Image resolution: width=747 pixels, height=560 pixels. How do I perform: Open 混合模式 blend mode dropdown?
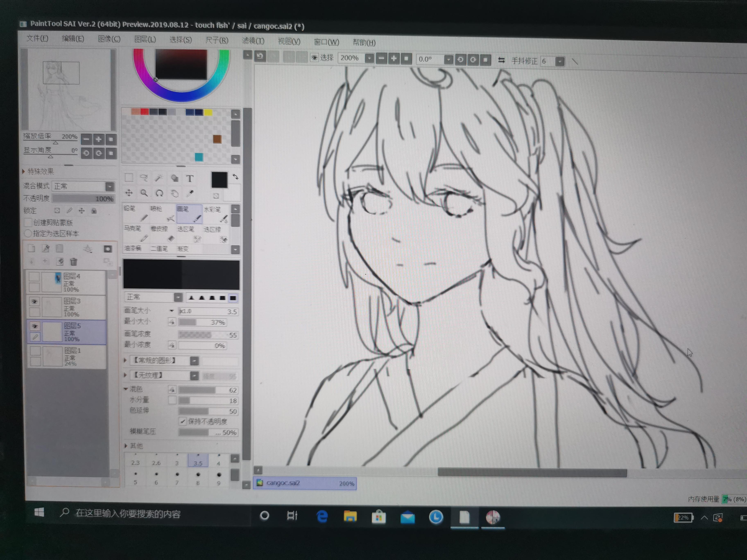tap(109, 186)
